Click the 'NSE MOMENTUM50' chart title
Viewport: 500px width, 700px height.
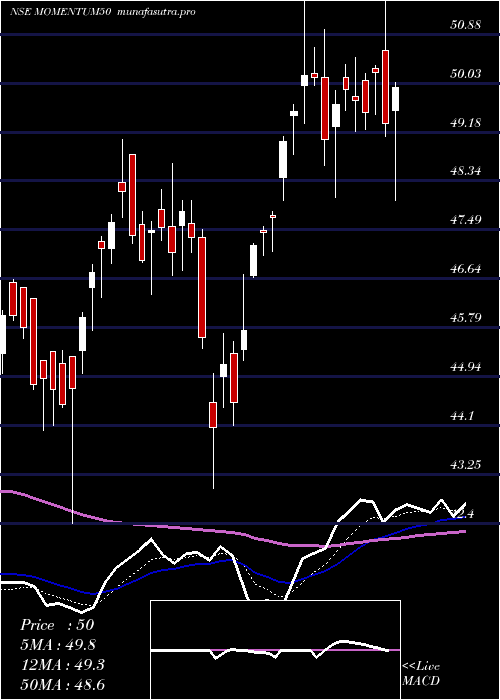click(x=60, y=12)
